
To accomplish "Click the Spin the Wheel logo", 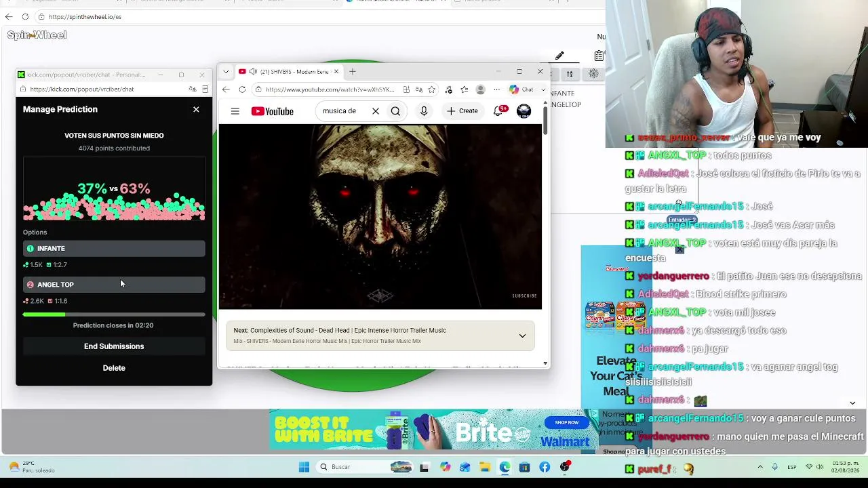I will point(37,35).
